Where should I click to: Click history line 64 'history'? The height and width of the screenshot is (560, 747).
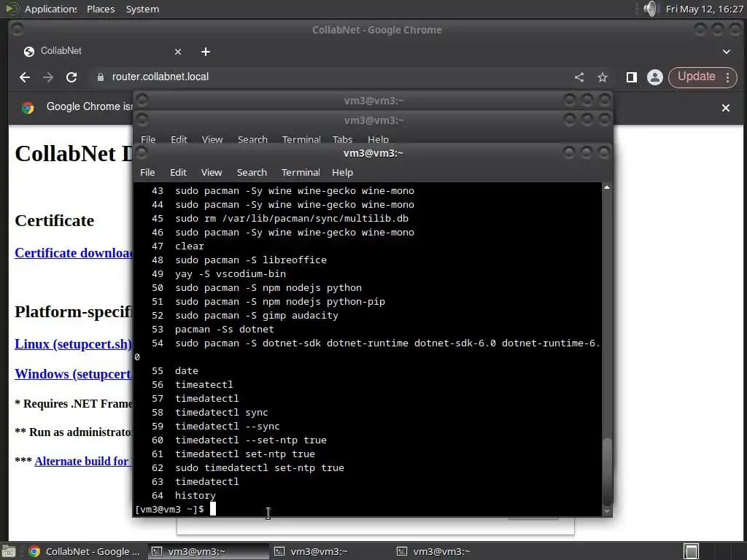coord(196,495)
